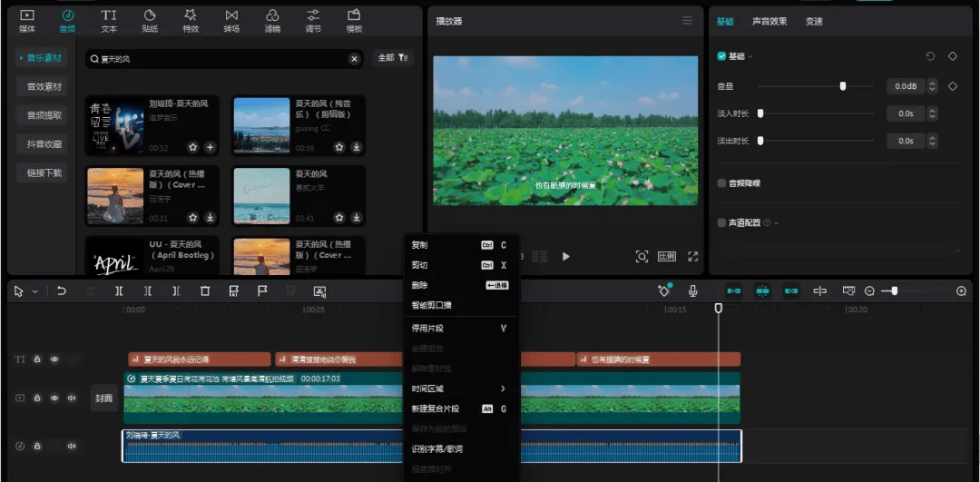Click the keyframe auto-tool diamond icon
The width and height of the screenshot is (980, 482).
[664, 290]
